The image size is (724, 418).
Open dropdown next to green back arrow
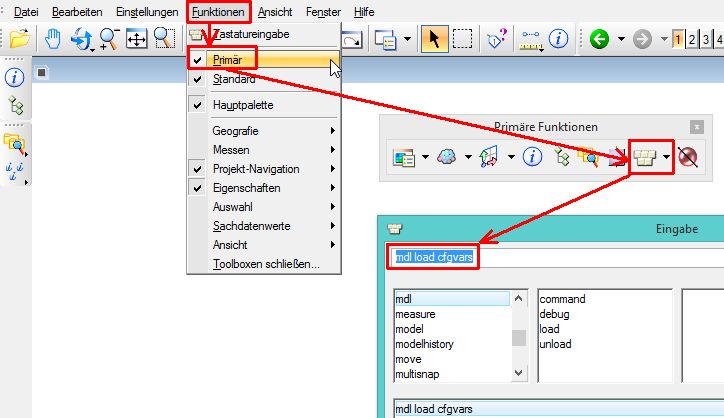(x=621, y=39)
